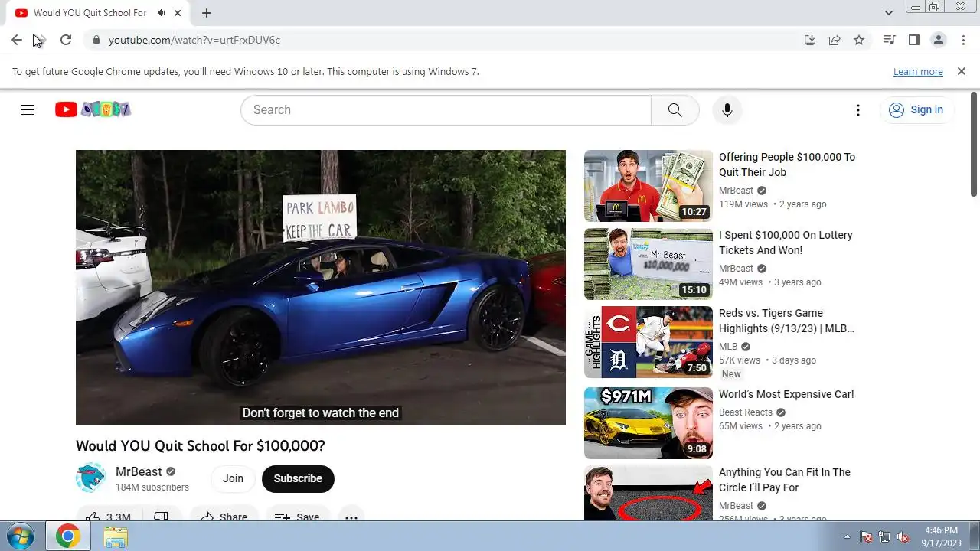Open the MrBeast channel name link

coord(139,471)
